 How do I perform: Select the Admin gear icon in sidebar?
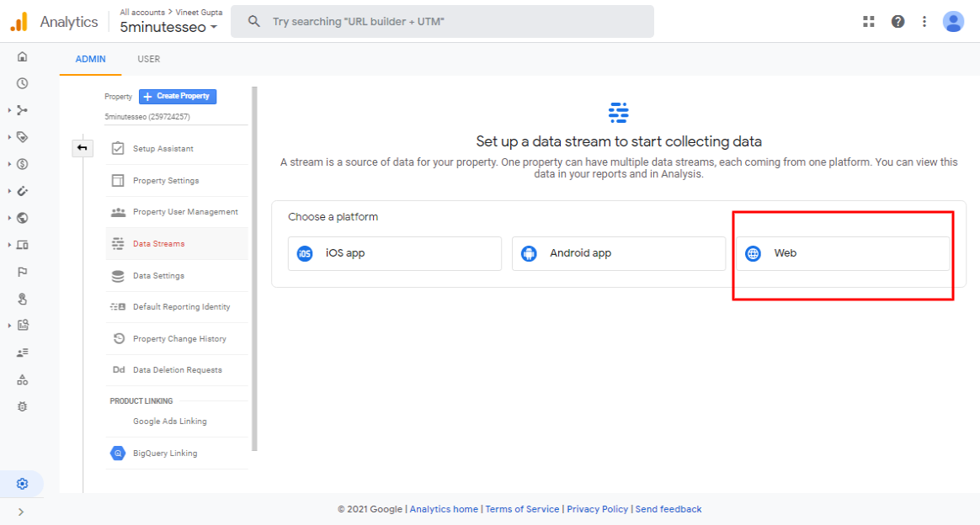point(22,484)
